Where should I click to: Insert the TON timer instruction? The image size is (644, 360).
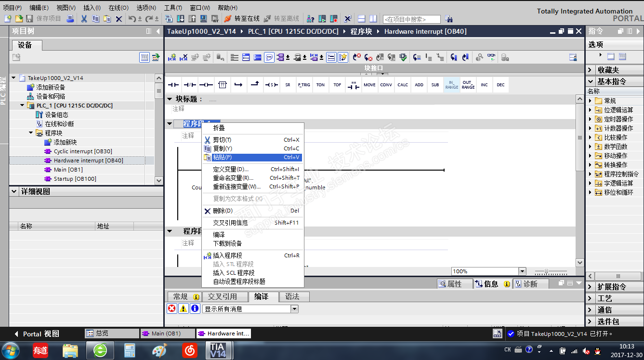coord(320,85)
